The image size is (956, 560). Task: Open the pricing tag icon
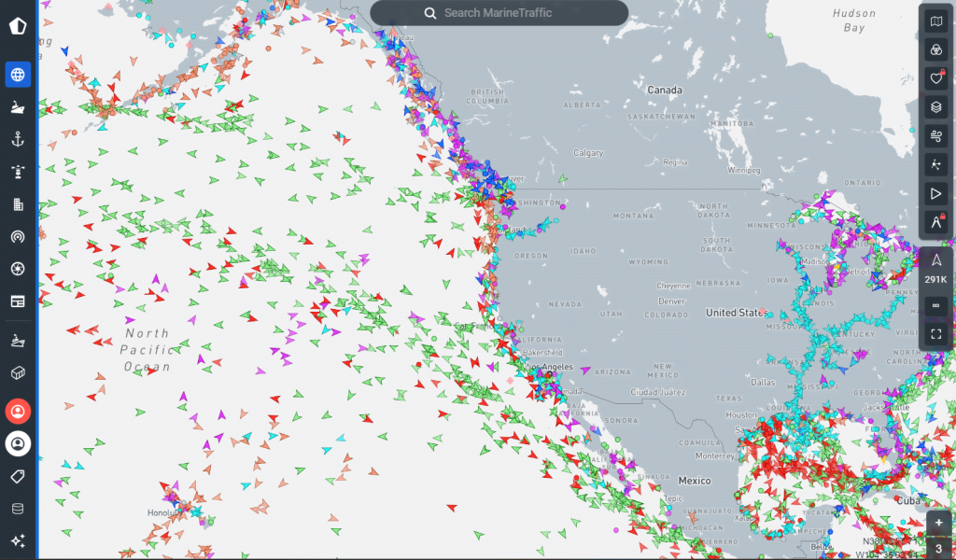tap(18, 476)
